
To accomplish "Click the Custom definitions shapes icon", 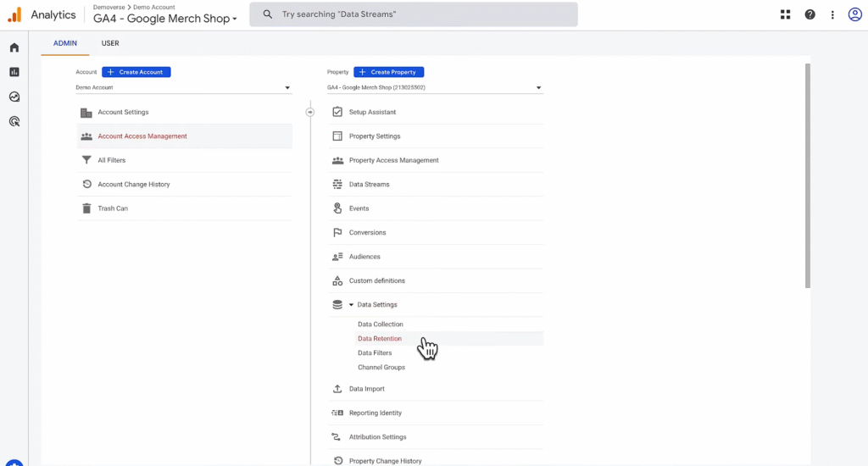I will (x=337, y=280).
